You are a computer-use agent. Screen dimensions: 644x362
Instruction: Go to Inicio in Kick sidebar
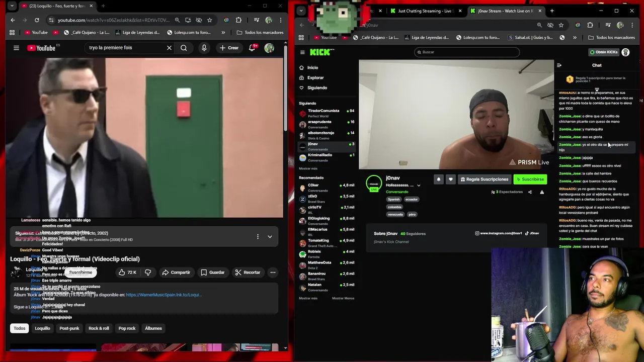pos(312,68)
